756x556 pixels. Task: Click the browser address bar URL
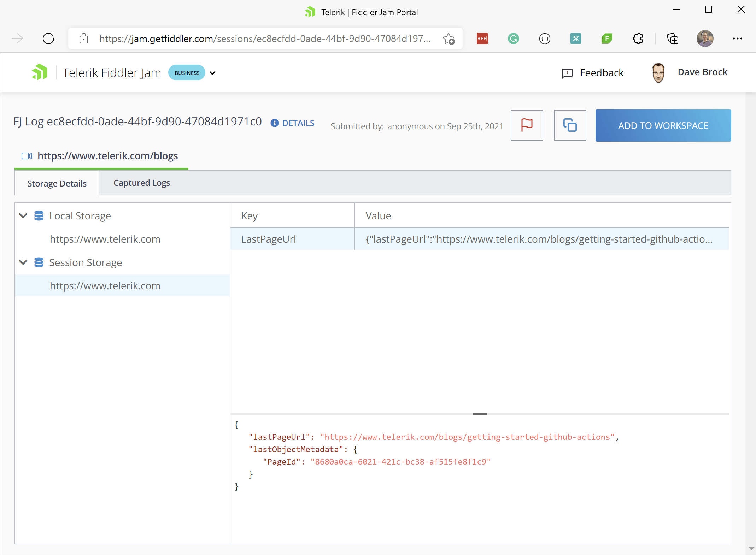(265, 39)
